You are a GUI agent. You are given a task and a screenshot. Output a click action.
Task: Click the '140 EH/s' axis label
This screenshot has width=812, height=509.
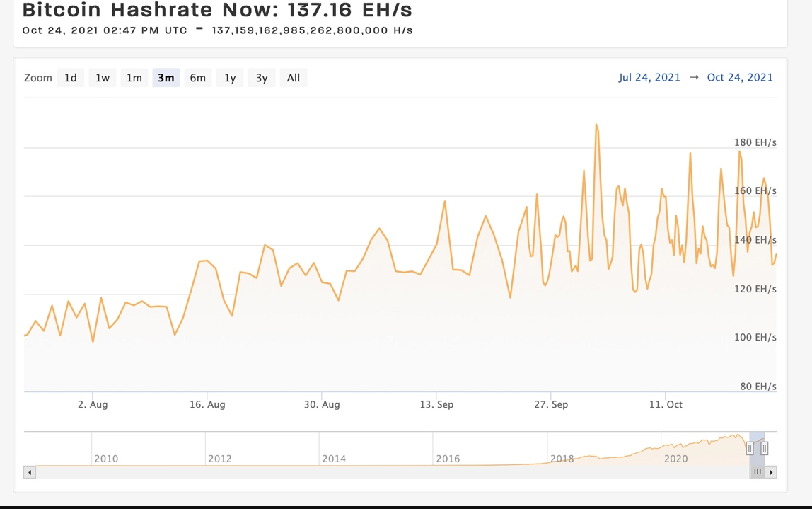755,240
